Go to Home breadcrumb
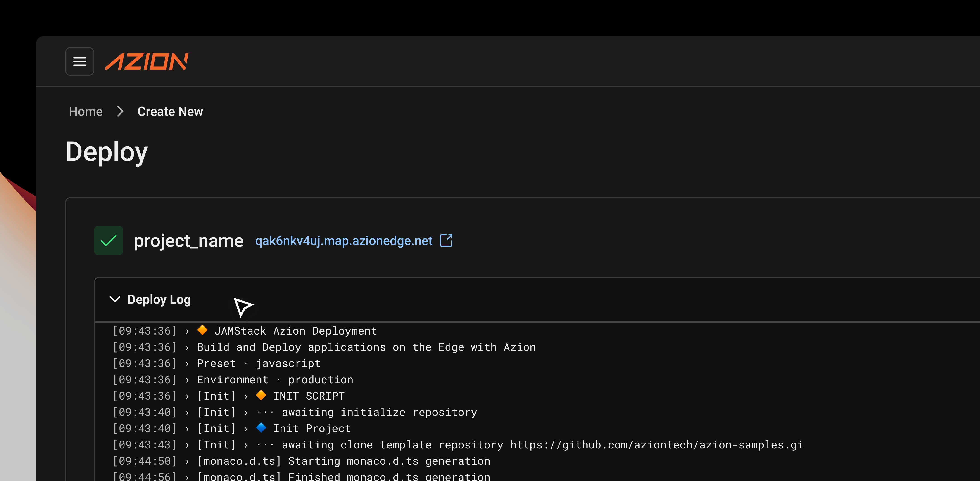 coord(86,111)
